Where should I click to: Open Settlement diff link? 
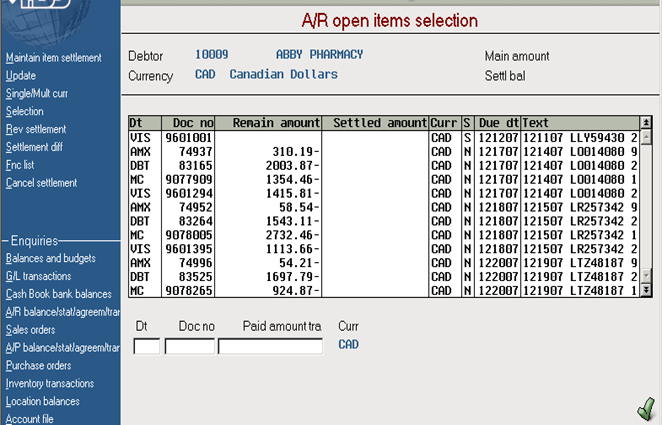(34, 147)
